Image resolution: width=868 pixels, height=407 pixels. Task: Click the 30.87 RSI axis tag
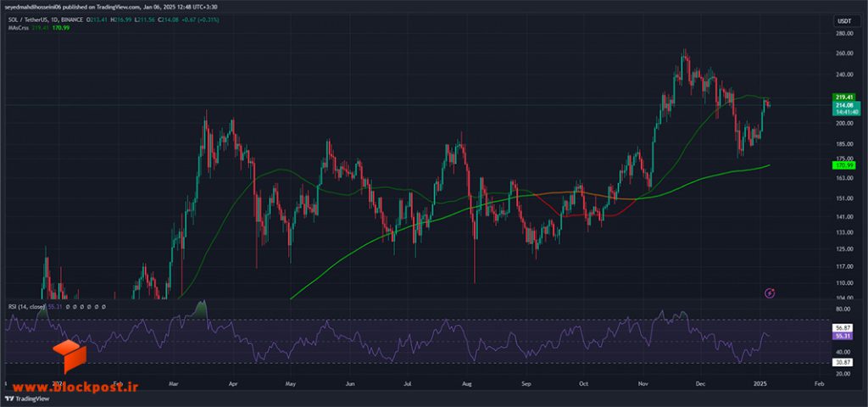[843, 361]
